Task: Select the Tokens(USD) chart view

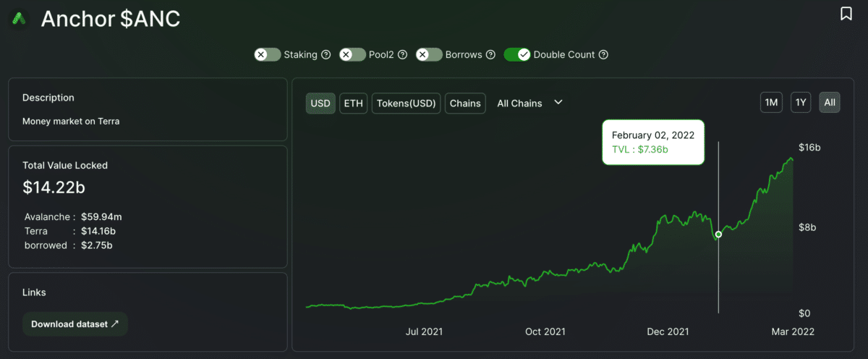Action: [x=406, y=103]
